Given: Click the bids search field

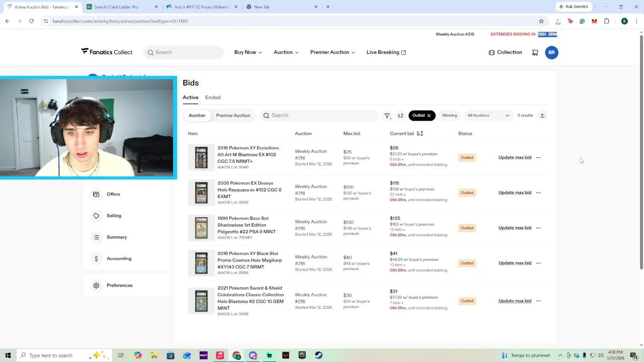Looking at the screenshot, I should click(x=319, y=116).
